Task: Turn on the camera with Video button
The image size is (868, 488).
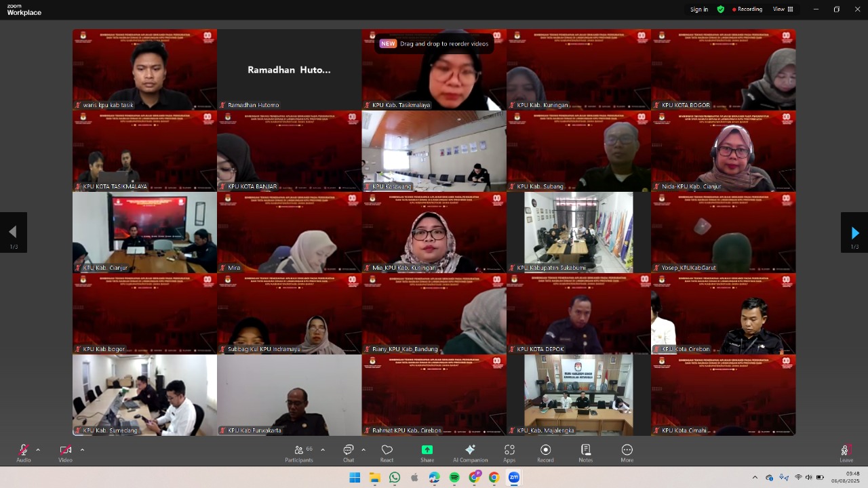Action: [65, 453]
